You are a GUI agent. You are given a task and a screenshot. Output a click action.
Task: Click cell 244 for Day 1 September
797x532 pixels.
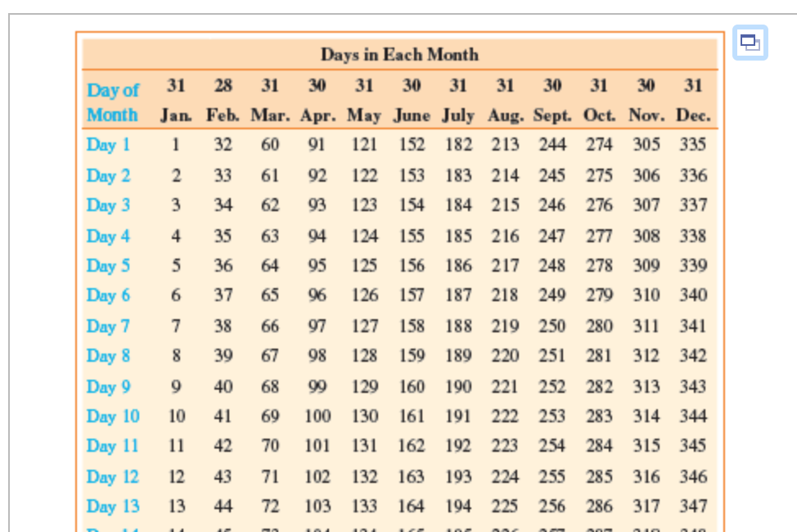click(552, 145)
